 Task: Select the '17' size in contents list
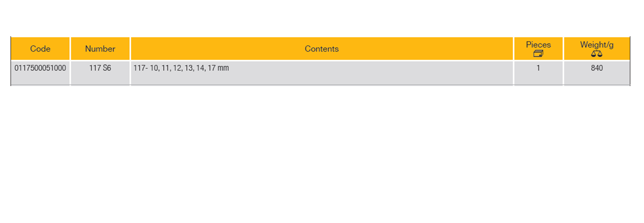point(212,68)
